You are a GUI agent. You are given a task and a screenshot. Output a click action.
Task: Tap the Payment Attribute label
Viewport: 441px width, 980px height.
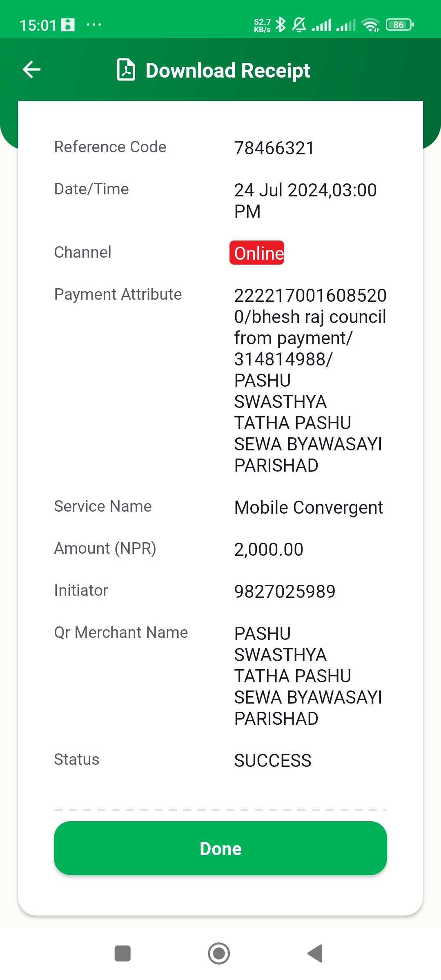pyautogui.click(x=118, y=294)
